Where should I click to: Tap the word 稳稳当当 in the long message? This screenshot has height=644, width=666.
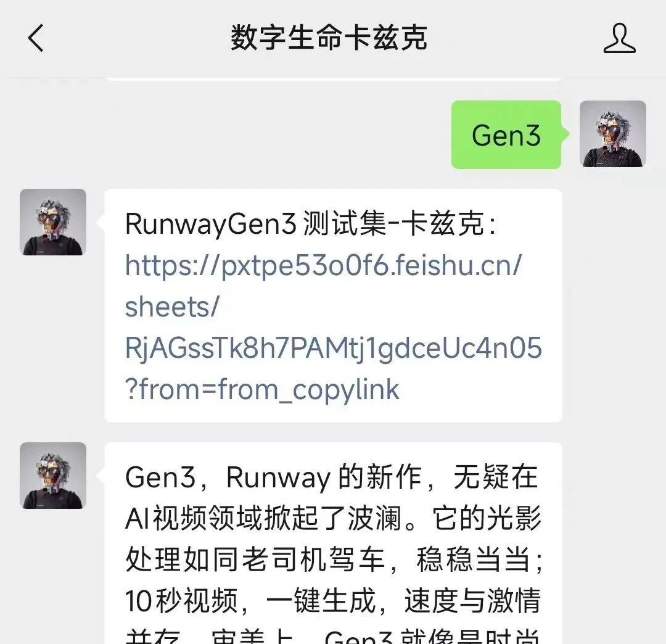click(473, 559)
